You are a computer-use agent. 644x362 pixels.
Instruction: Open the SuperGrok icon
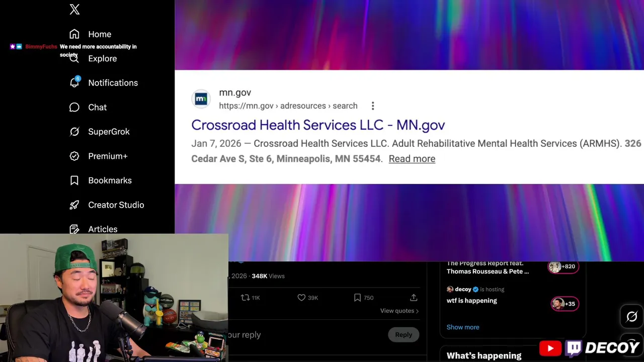[x=74, y=132]
